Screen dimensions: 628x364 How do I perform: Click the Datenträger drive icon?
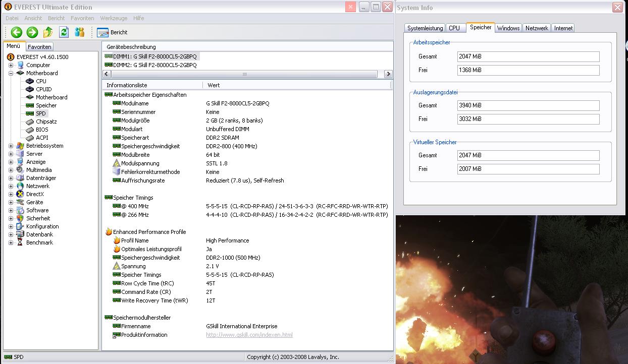[x=20, y=178]
